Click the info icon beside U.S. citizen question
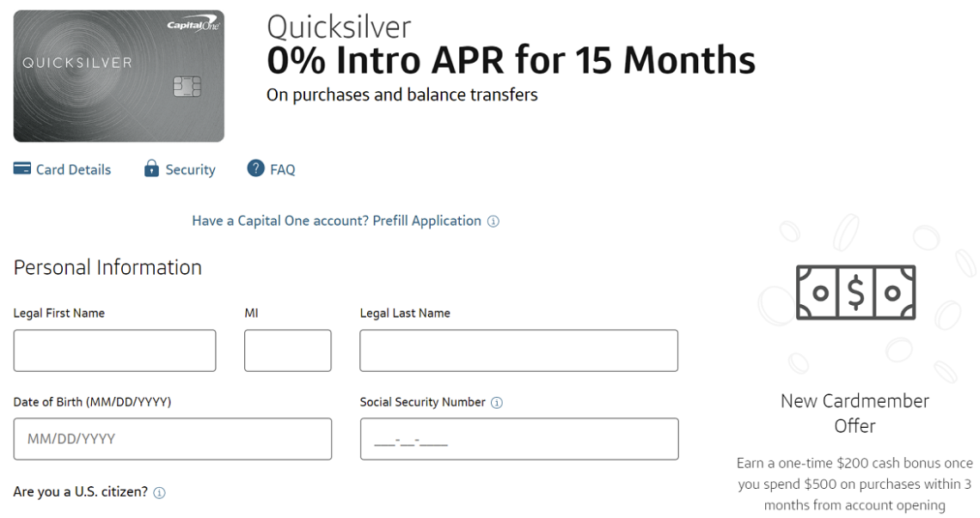 click(158, 493)
